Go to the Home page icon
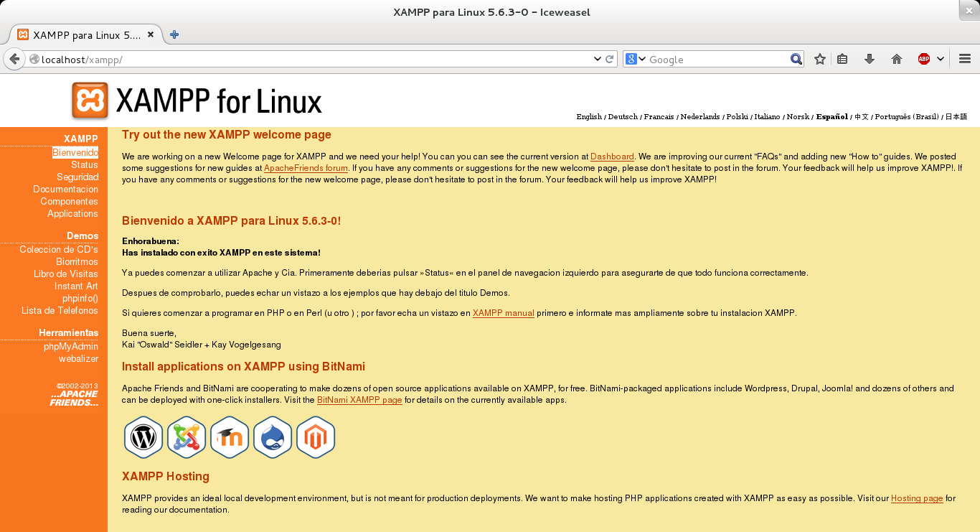 (x=897, y=59)
